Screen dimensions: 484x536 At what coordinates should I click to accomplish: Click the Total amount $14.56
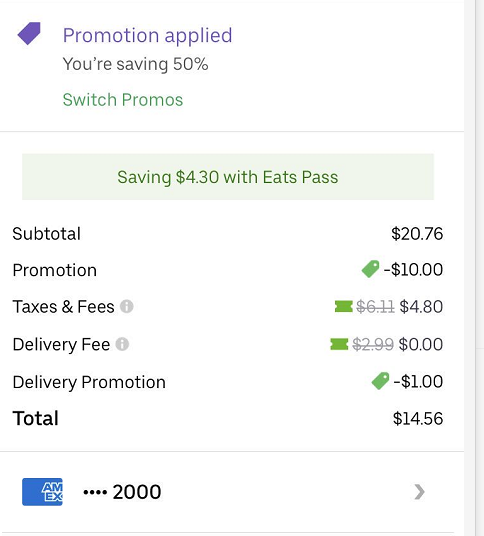pyautogui.click(x=418, y=418)
